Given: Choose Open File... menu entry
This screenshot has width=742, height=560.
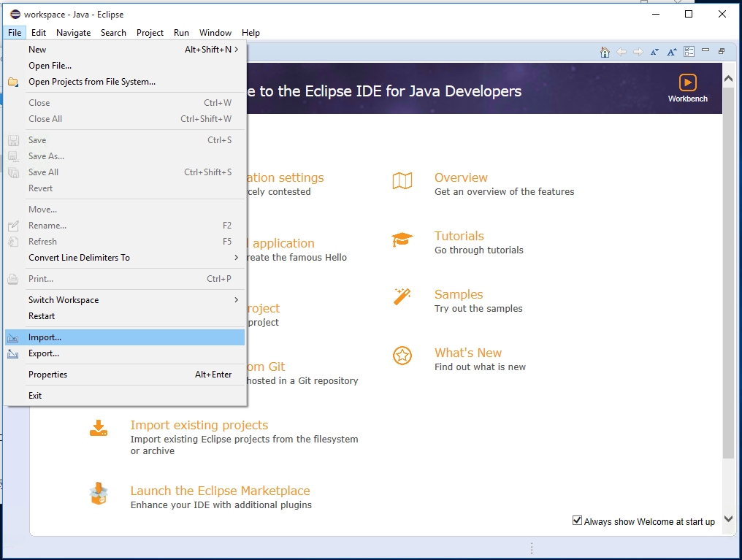Looking at the screenshot, I should (125, 66).
